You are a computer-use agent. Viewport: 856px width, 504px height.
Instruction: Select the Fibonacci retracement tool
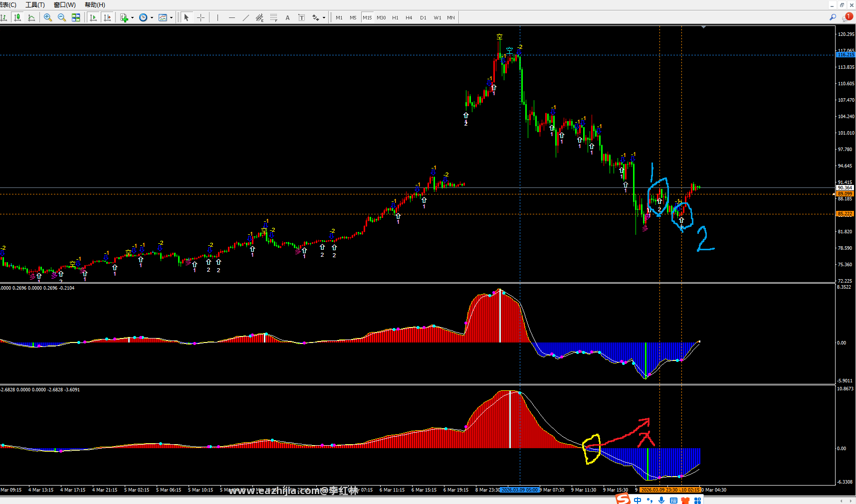coord(274,17)
